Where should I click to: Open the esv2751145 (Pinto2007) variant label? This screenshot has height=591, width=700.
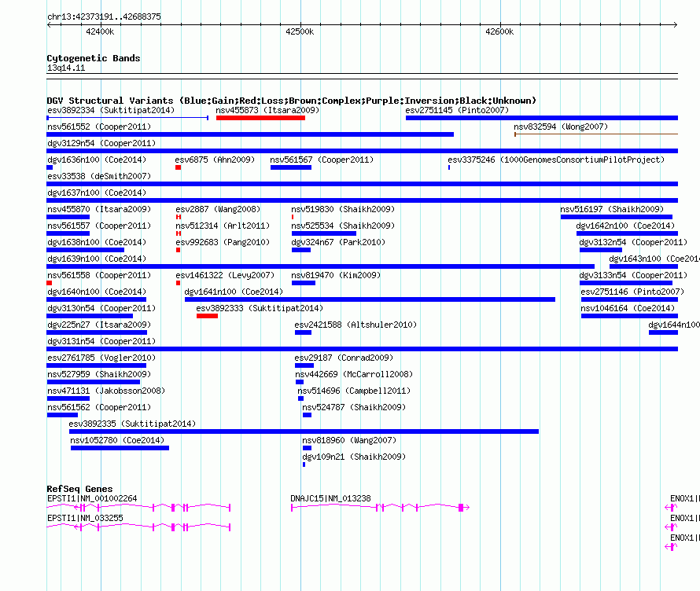pyautogui.click(x=457, y=110)
